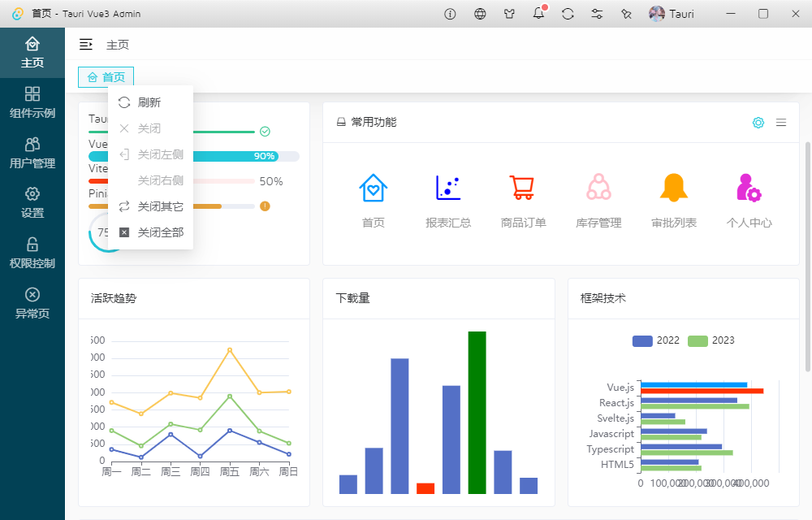This screenshot has width=812, height=520.
Task: Click the theme shirt icon
Action: coord(509,14)
